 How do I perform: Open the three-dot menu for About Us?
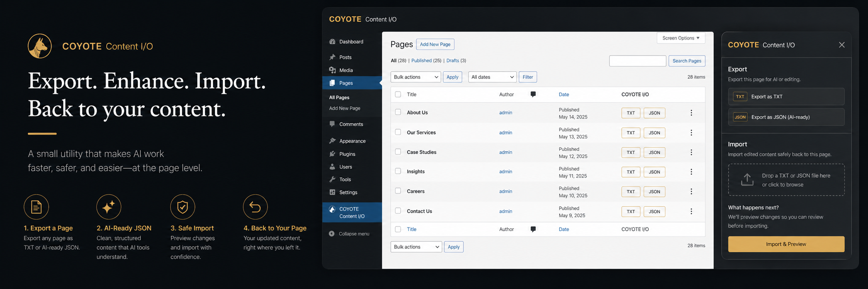[691, 113]
